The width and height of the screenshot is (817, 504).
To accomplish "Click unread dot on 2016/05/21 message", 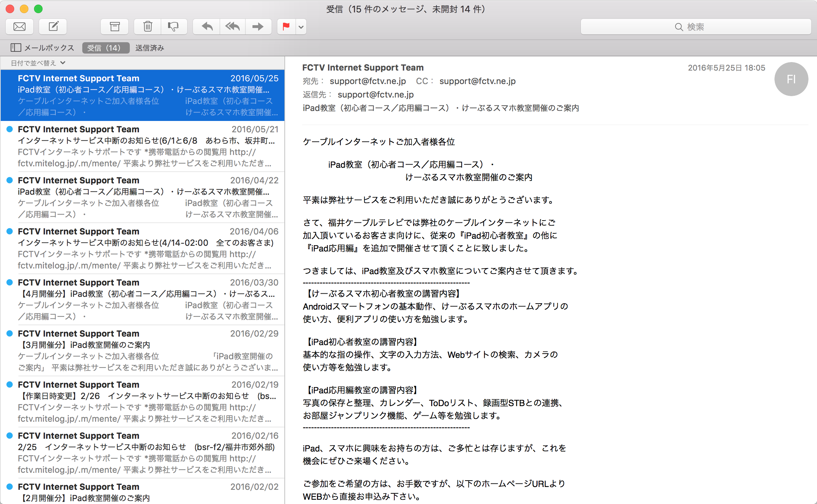I will tap(10, 129).
